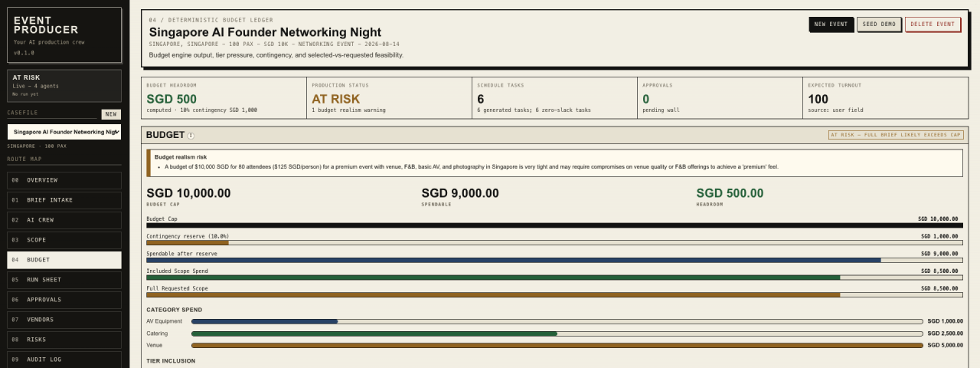This screenshot has height=368, width=980.
Task: Click the 'SGD 10,000.00' budget cap value
Action: coord(188,193)
